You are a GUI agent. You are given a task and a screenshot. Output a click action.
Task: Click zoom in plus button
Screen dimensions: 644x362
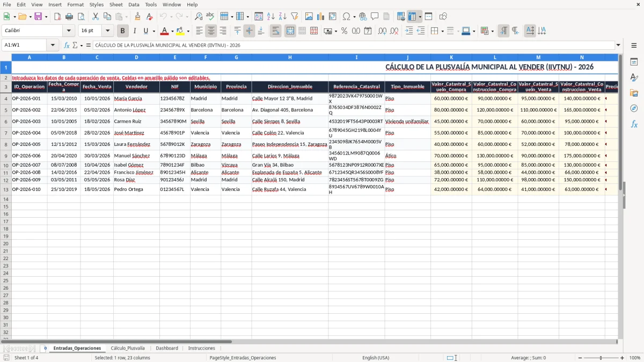coord(622,358)
